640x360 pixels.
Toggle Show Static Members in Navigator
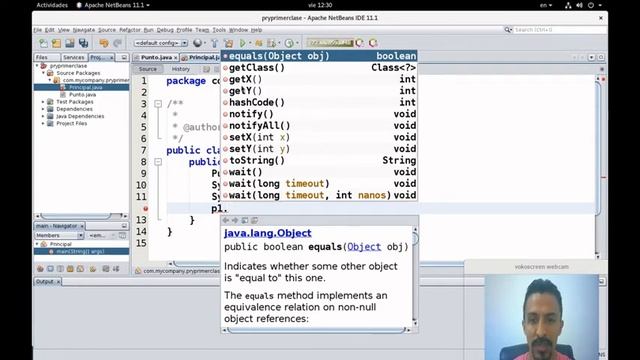pos(60,269)
